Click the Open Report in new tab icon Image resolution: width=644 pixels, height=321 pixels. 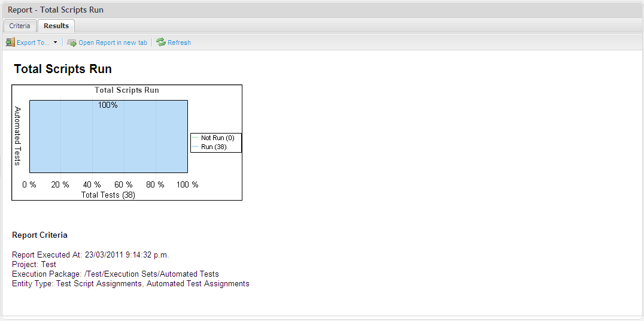coord(72,43)
